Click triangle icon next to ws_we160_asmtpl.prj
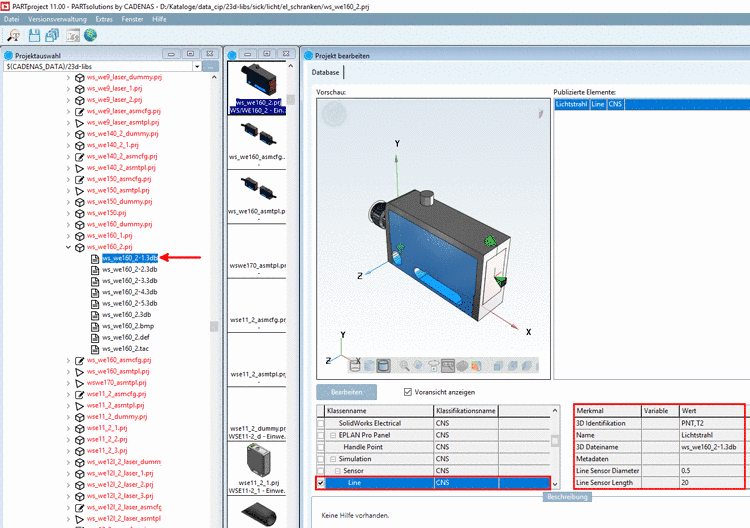The width and height of the screenshot is (750, 528). coord(80,372)
